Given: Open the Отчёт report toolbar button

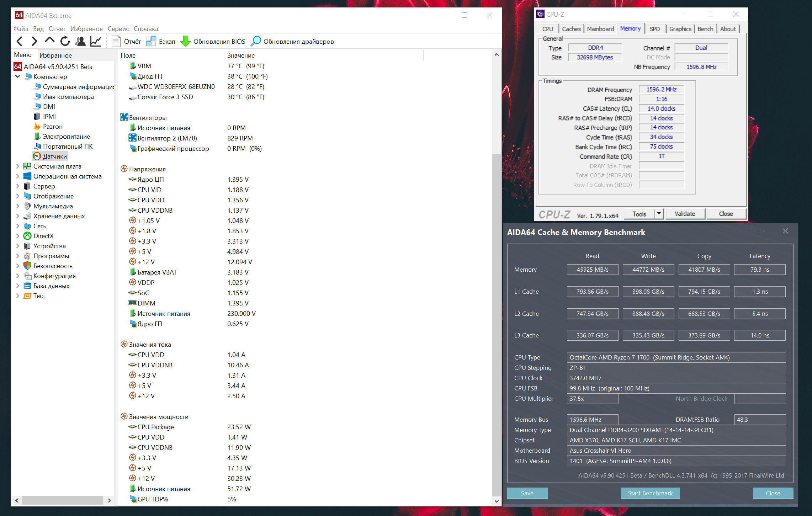Looking at the screenshot, I should pos(127,42).
